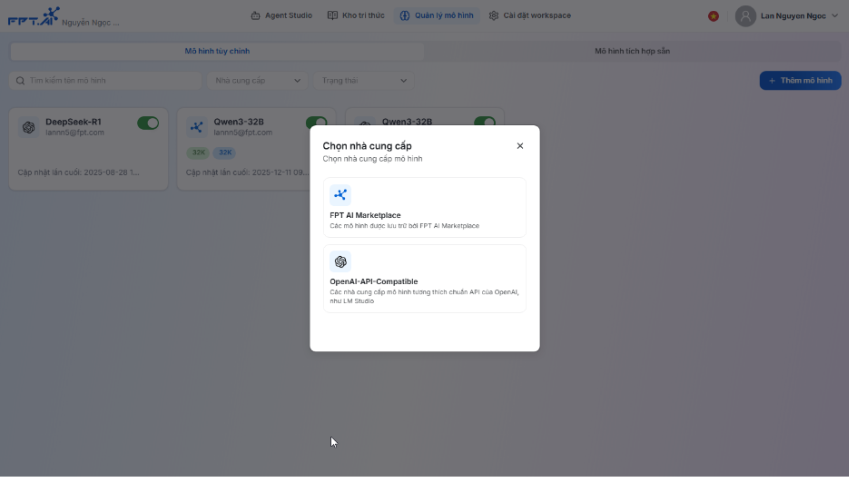Click the FPT.AI logo
The height and width of the screenshot is (477, 849).
click(x=33, y=17)
